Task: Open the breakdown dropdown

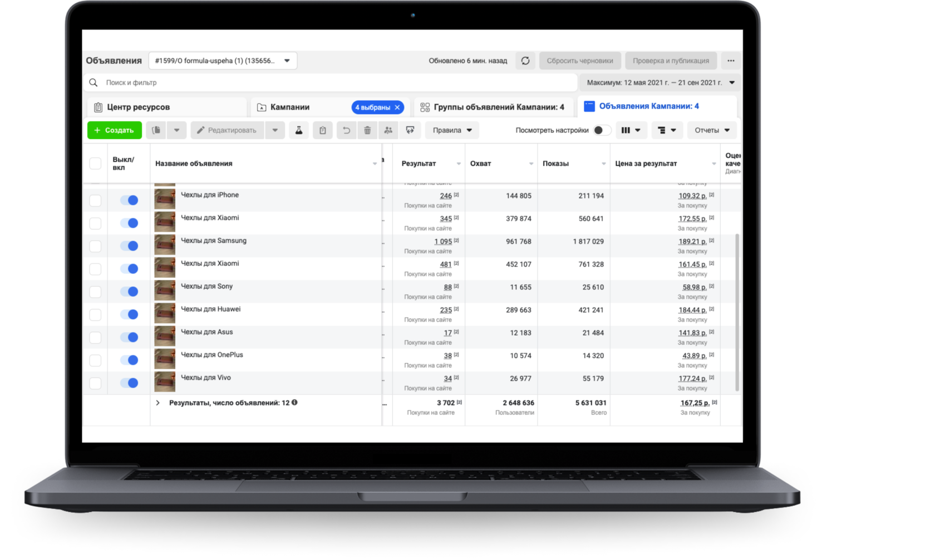Action: 667,130
